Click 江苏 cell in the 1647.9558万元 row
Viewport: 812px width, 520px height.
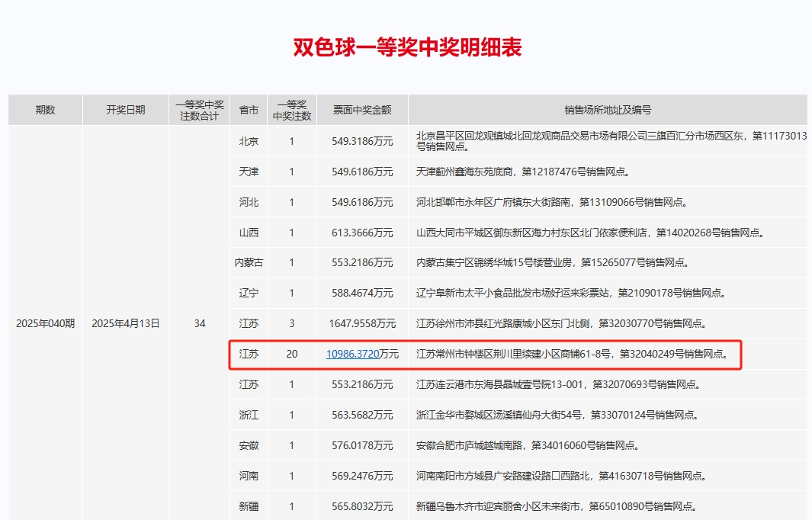tap(249, 324)
